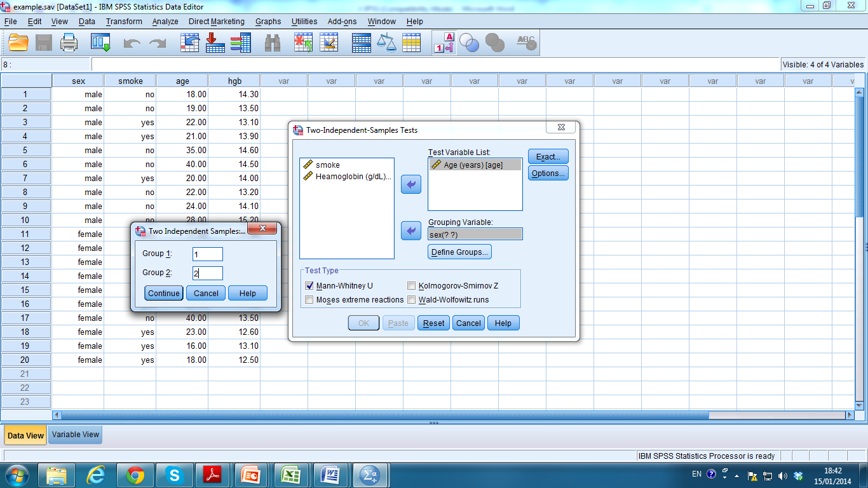Click the Save file disk icon

point(43,43)
